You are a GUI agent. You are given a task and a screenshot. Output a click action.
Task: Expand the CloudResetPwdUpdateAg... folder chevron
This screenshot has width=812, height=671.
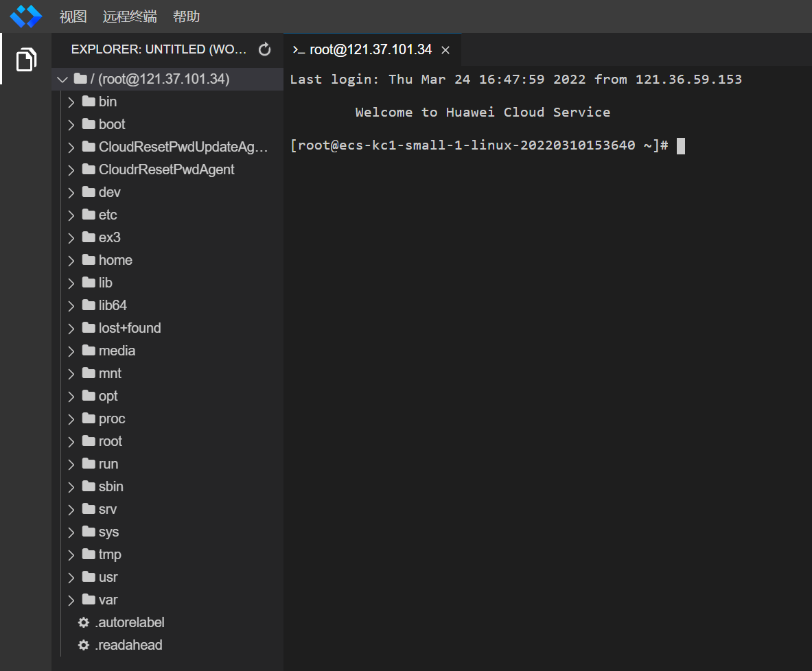[71, 148]
